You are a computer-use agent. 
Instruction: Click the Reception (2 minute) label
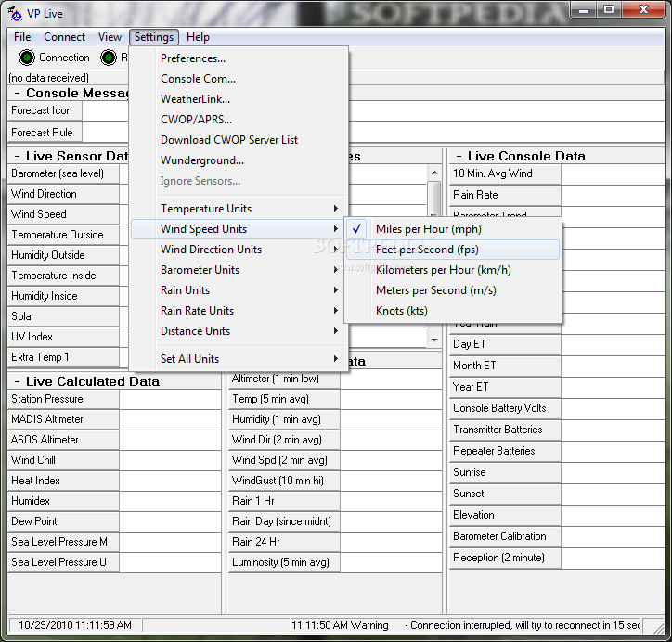(505, 558)
